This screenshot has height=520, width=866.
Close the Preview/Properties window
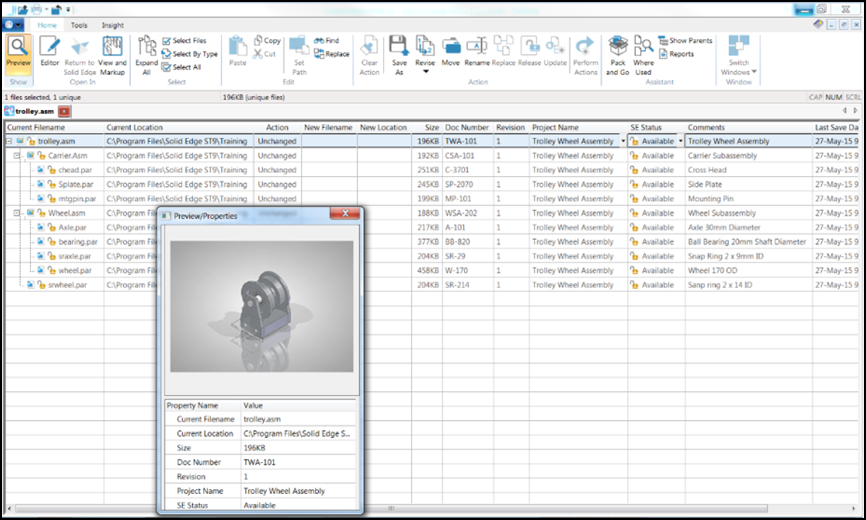click(345, 213)
